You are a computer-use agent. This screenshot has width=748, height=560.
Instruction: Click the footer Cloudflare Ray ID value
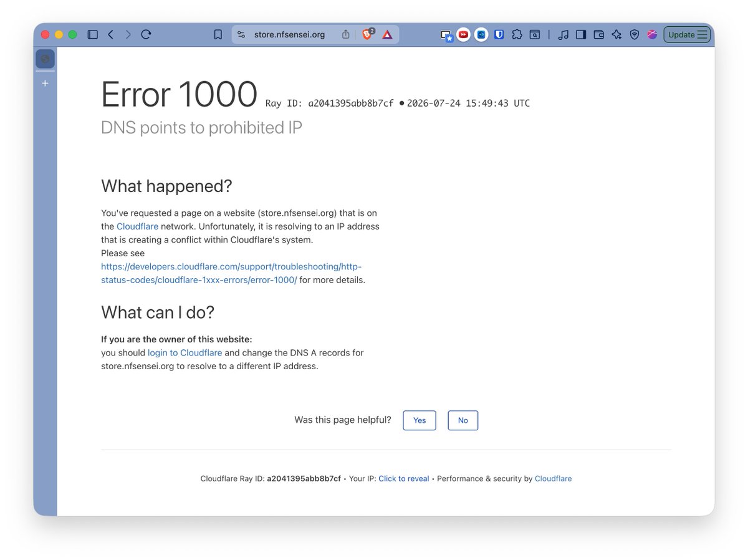point(304,478)
